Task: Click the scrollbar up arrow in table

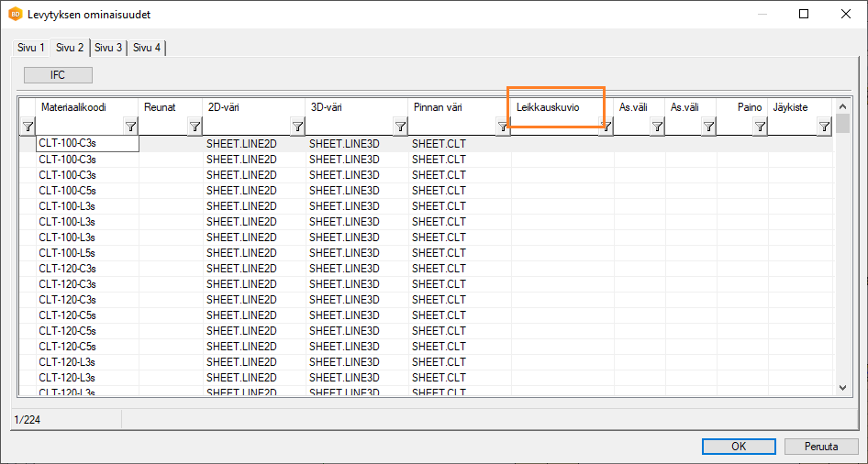Action: tap(843, 106)
